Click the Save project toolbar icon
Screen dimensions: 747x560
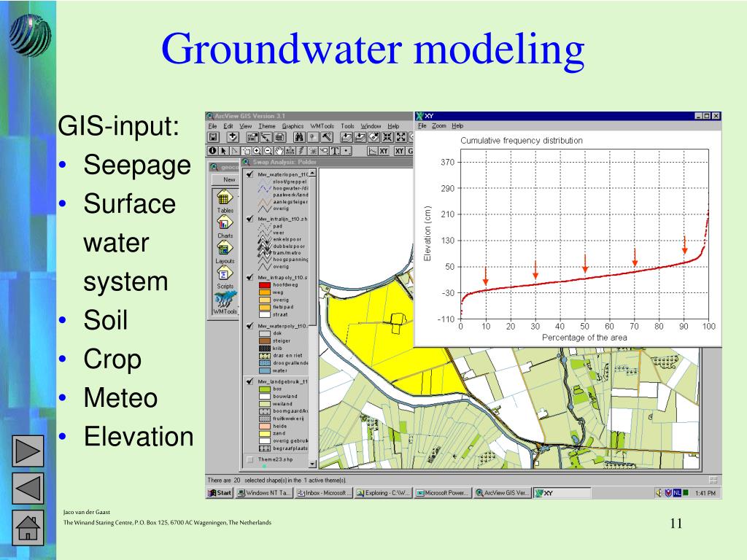pos(213,137)
